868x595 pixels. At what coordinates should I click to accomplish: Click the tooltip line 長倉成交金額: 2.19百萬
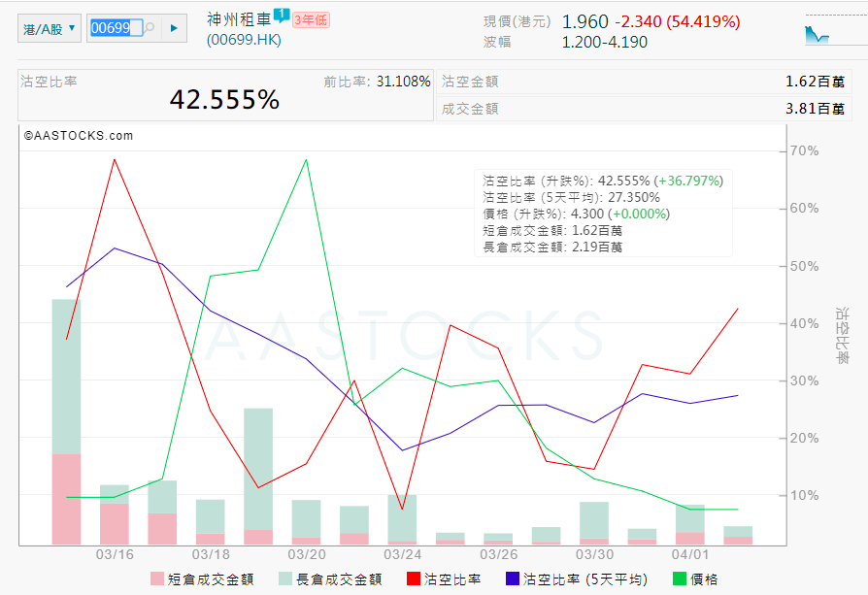pyautogui.click(x=551, y=248)
